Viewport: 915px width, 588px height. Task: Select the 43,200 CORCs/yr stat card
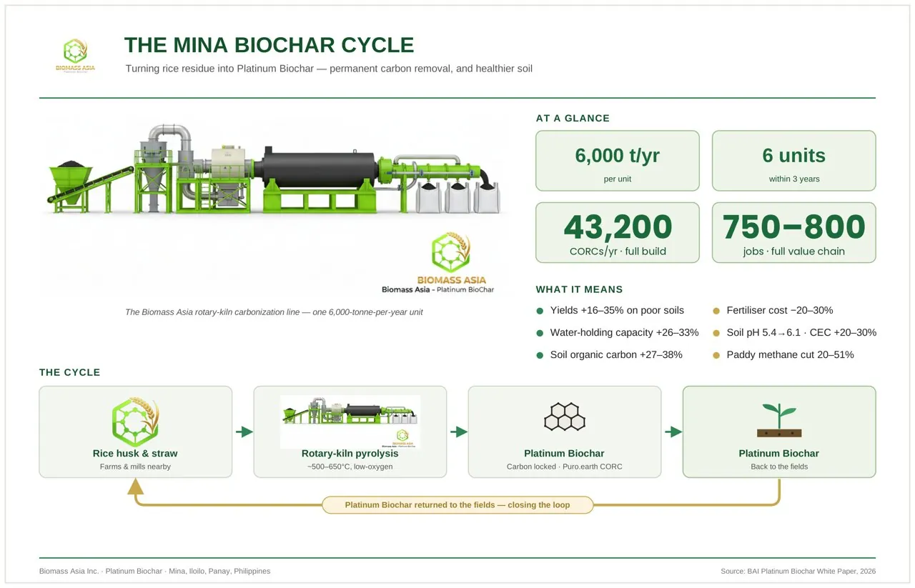point(618,232)
